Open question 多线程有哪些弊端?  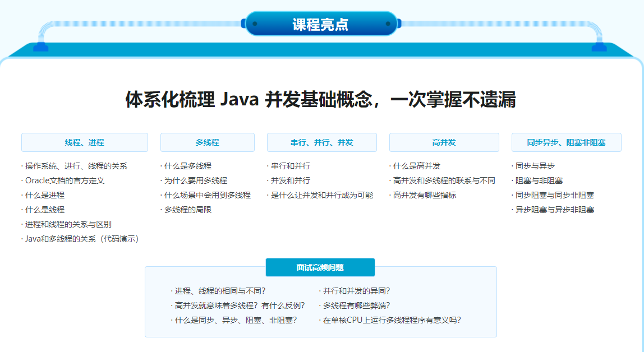point(356,305)
